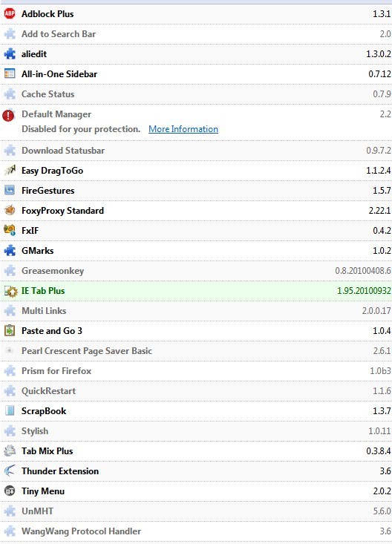The width and height of the screenshot is (392, 544).
Task: Select the Adblock Plus extension name
Action: pos(48,14)
